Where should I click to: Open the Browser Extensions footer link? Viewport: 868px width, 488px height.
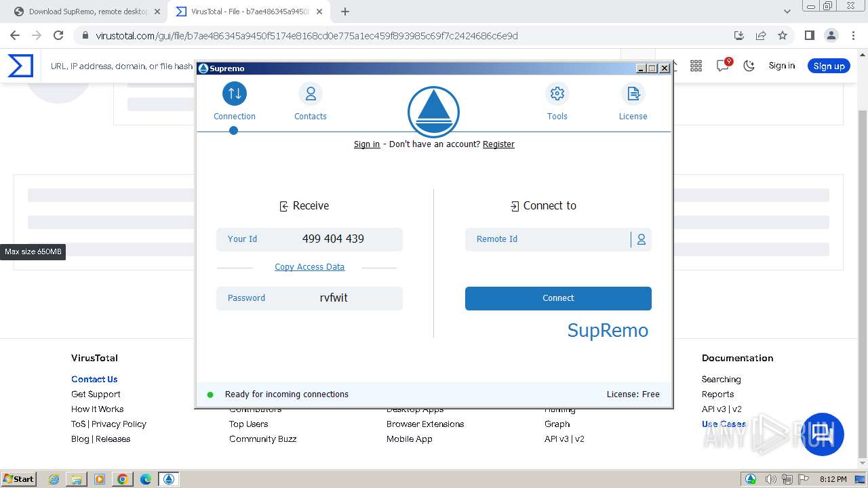425,424
